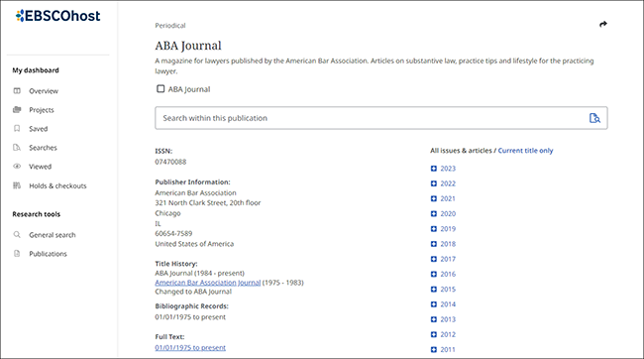Expand the 2011 issues plus icon
The width and height of the screenshot is (644, 359).
(434, 349)
